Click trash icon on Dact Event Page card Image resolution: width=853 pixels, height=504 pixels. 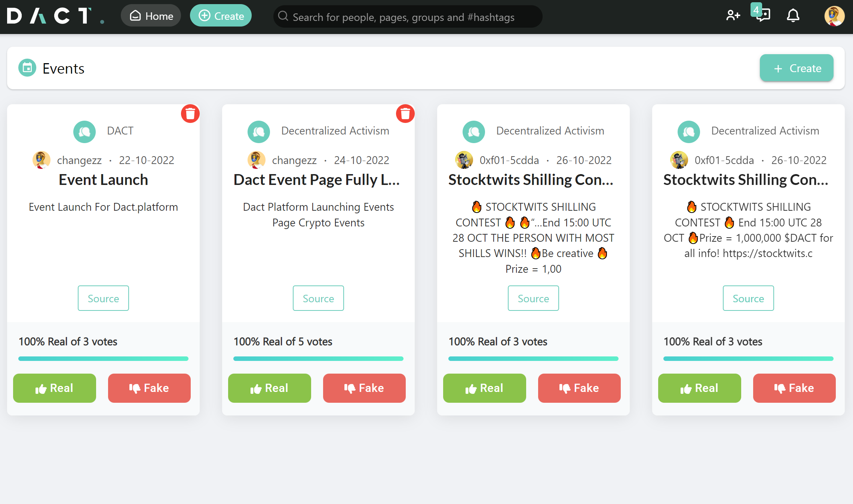click(x=405, y=114)
